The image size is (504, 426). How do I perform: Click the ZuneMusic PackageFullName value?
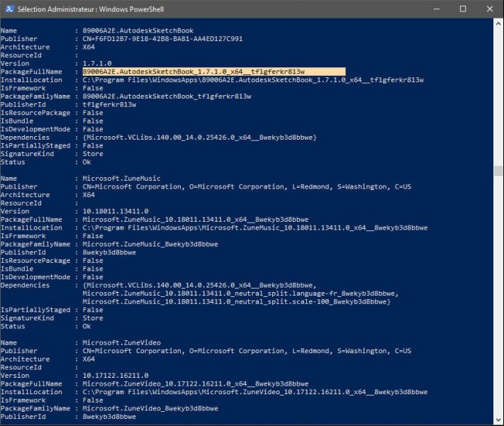[x=196, y=220]
